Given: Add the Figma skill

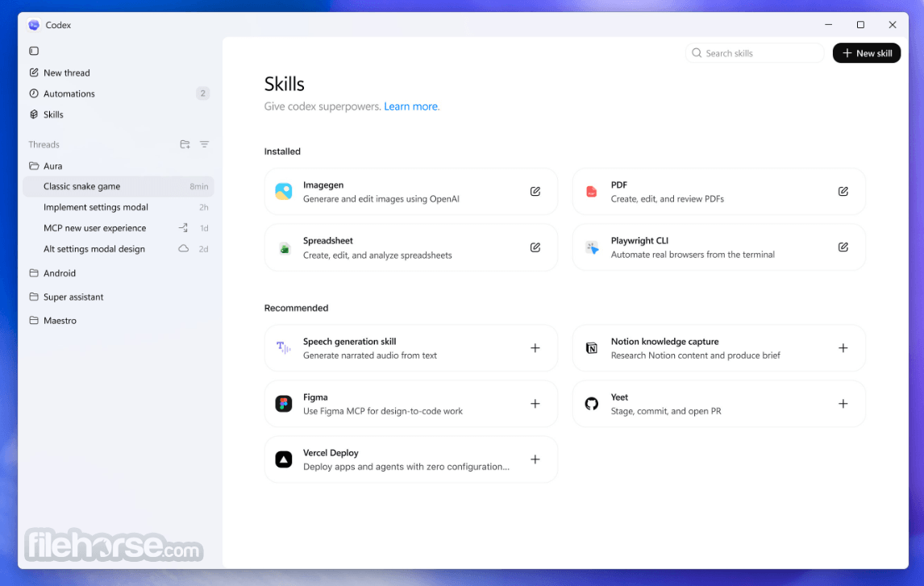Looking at the screenshot, I should point(535,403).
